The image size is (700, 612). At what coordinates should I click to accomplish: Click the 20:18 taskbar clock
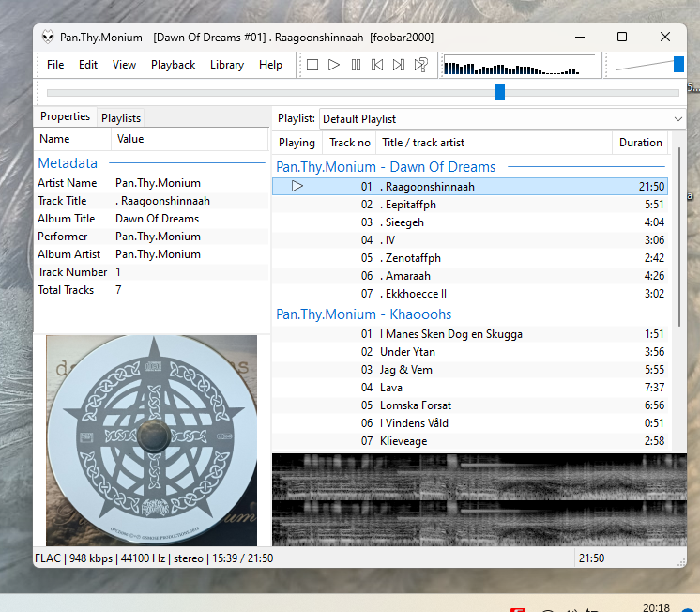tap(656, 607)
